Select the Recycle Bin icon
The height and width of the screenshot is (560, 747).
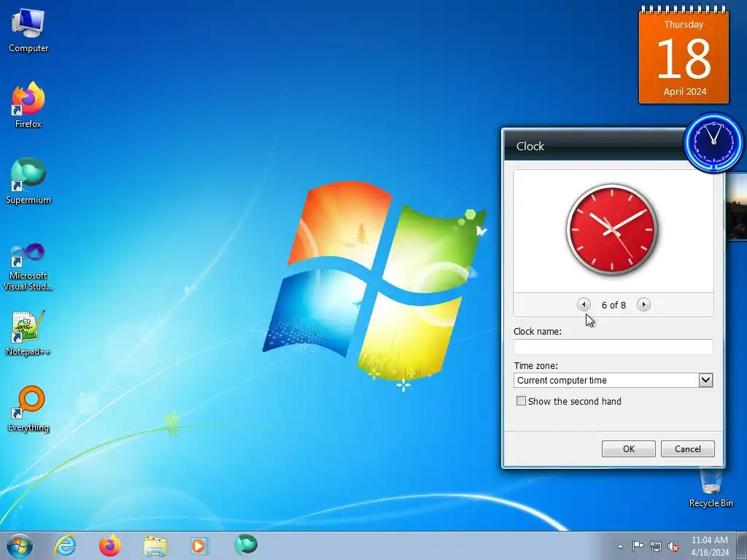pos(711,488)
